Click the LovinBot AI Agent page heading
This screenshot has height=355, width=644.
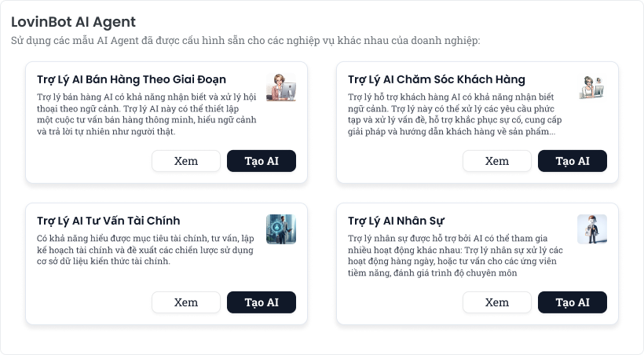click(73, 22)
